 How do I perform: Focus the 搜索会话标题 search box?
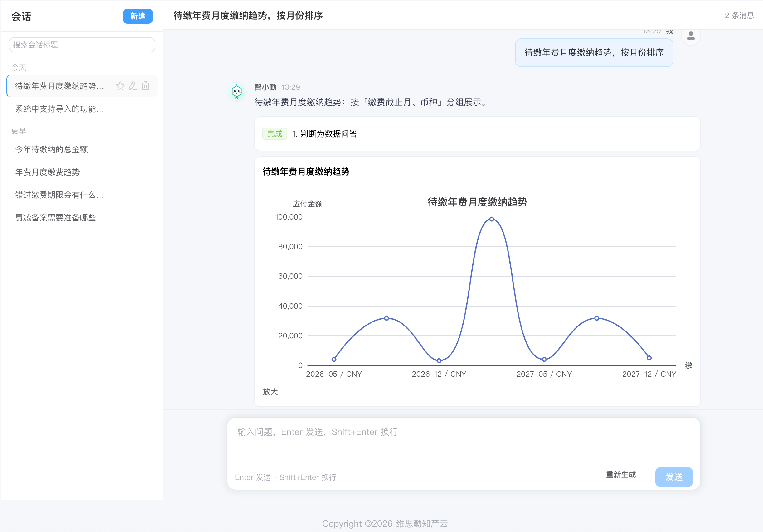[x=82, y=45]
